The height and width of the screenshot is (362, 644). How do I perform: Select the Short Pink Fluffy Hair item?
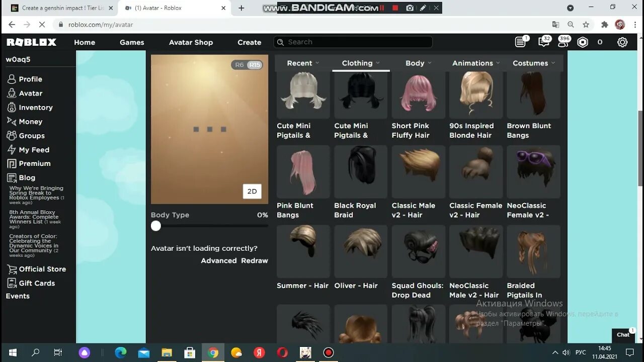click(419, 106)
